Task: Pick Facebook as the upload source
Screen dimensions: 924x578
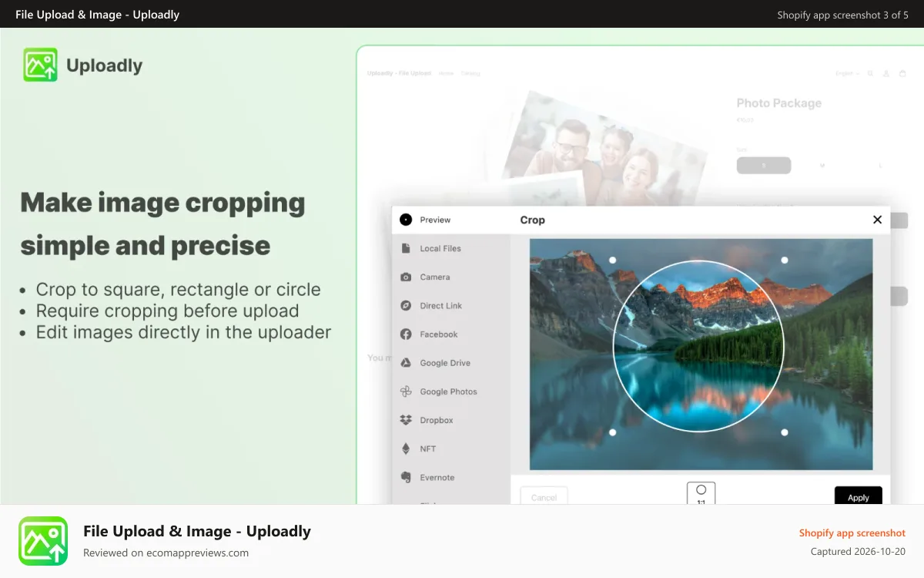Action: (450, 334)
